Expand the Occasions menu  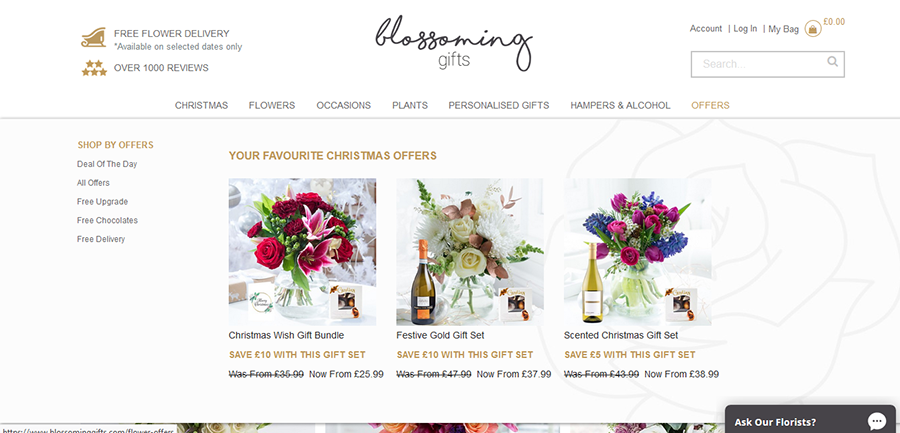(344, 106)
